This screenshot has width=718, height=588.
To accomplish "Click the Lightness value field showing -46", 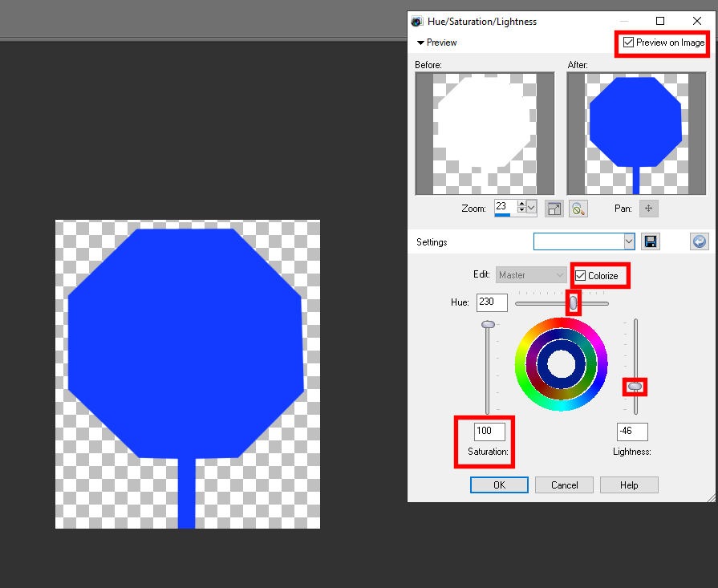I will 632,432.
